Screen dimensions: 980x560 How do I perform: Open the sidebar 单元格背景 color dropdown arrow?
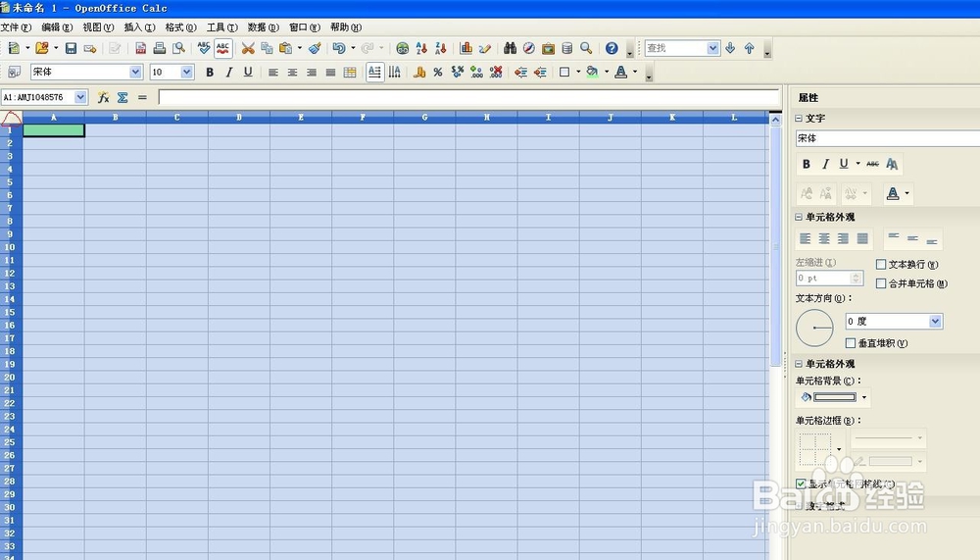(x=864, y=397)
